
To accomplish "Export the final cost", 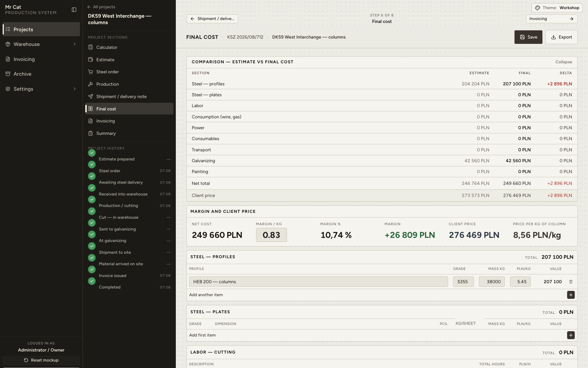I will tap(561, 37).
